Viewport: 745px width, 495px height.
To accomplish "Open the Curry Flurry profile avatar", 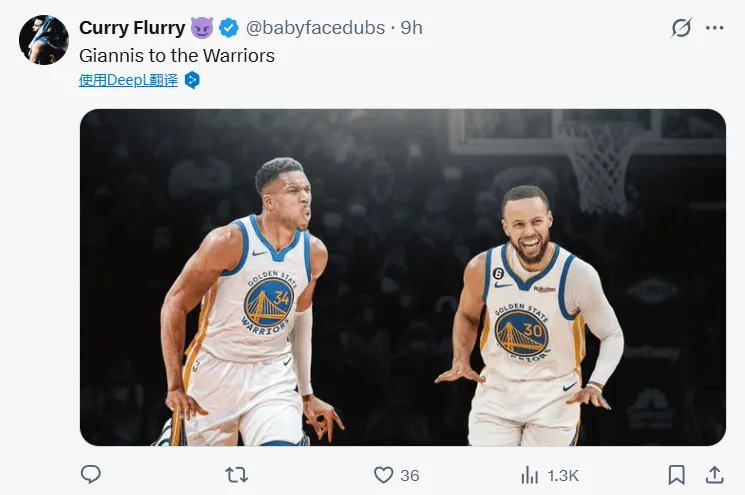I will pos(43,40).
